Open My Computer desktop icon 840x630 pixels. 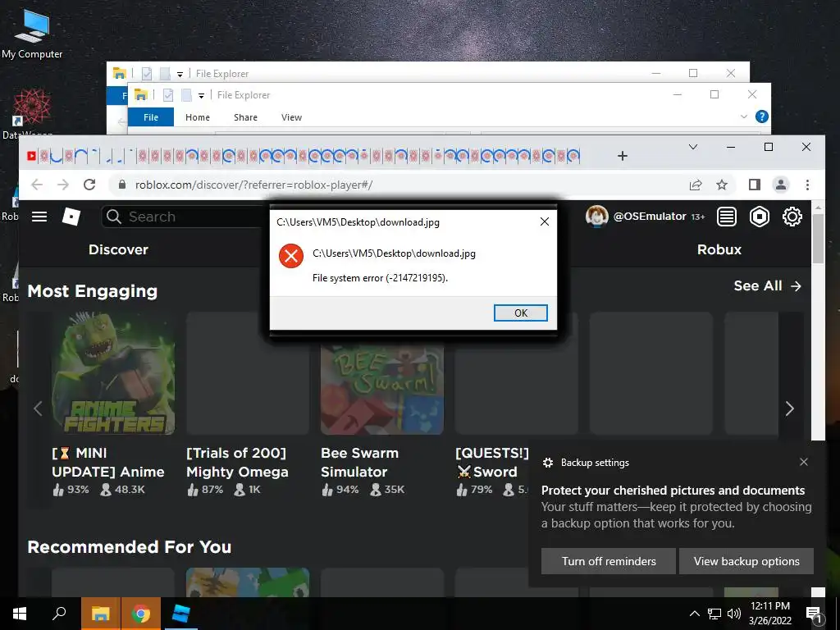point(32,33)
